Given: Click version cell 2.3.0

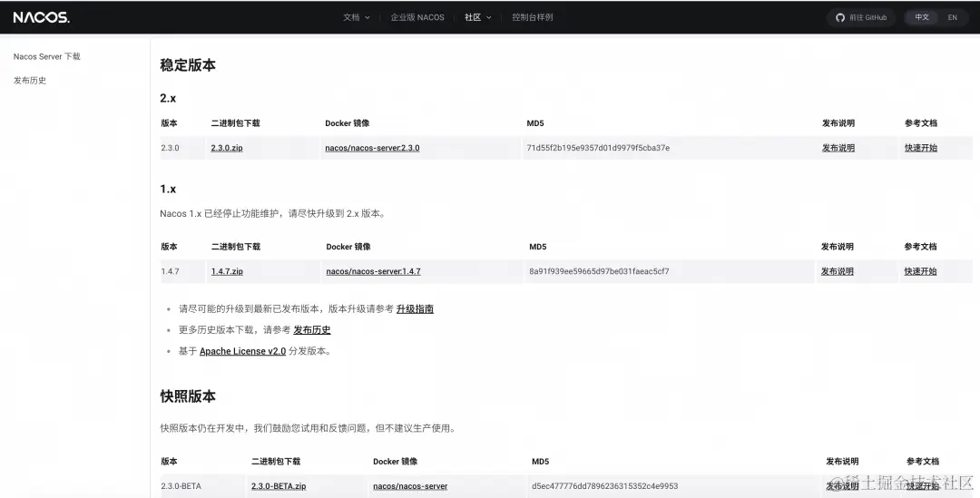Looking at the screenshot, I should pyautogui.click(x=170, y=148).
